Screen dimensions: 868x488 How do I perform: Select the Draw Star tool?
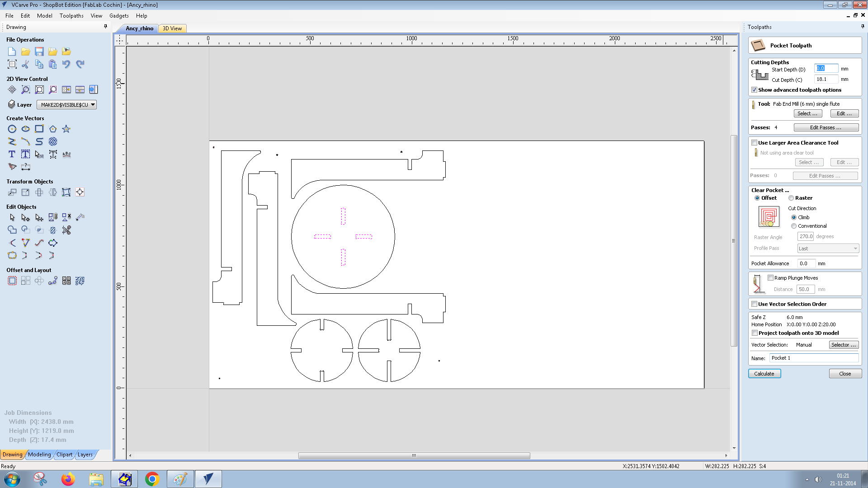point(66,129)
